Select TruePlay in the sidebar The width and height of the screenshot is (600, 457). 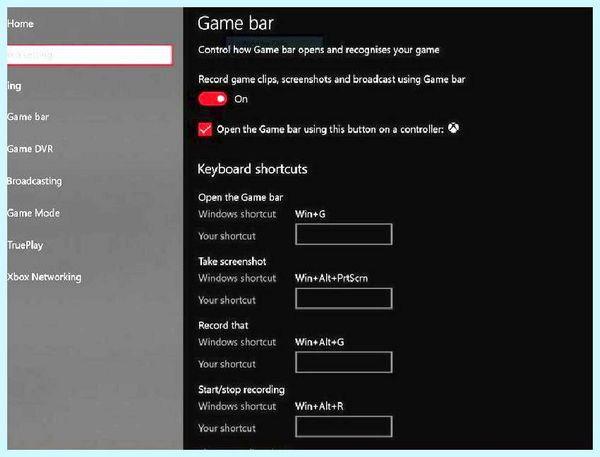[25, 245]
